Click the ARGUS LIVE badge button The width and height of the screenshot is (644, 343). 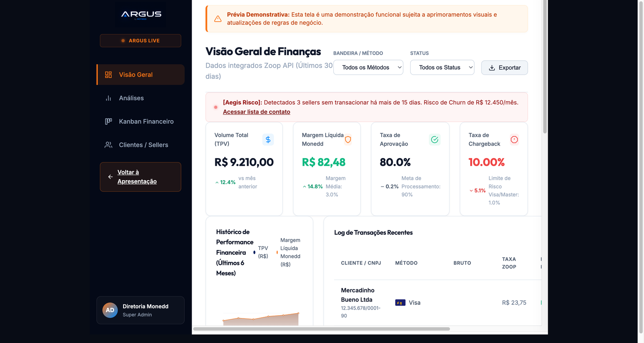[140, 41]
